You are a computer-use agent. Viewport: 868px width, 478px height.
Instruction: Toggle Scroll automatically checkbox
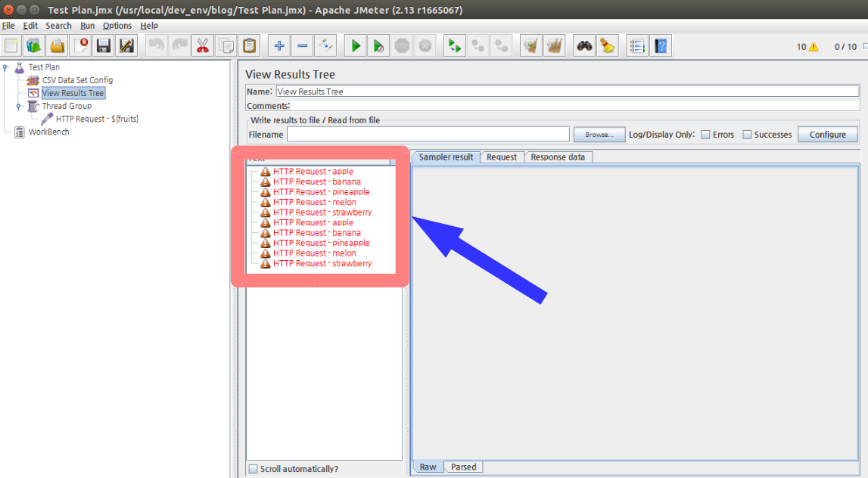[253, 469]
